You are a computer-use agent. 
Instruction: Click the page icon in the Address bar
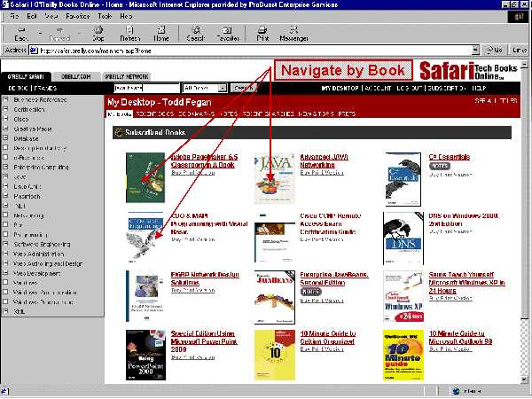click(34, 51)
